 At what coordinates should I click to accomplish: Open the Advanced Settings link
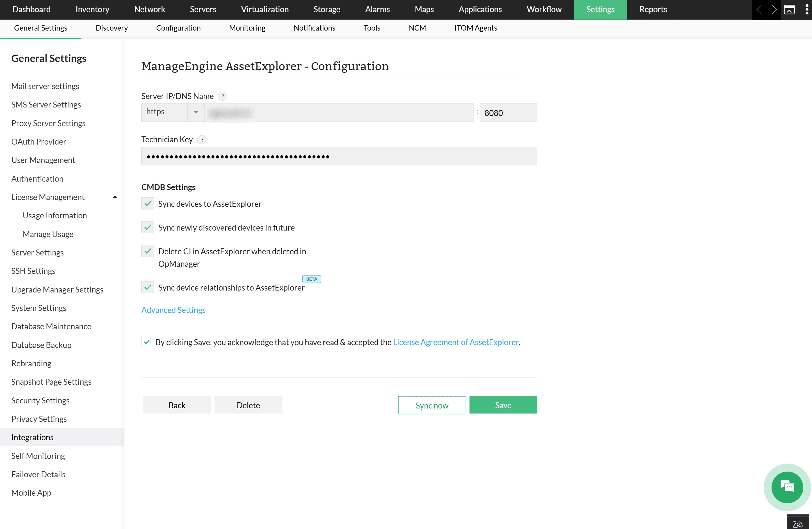[173, 310]
